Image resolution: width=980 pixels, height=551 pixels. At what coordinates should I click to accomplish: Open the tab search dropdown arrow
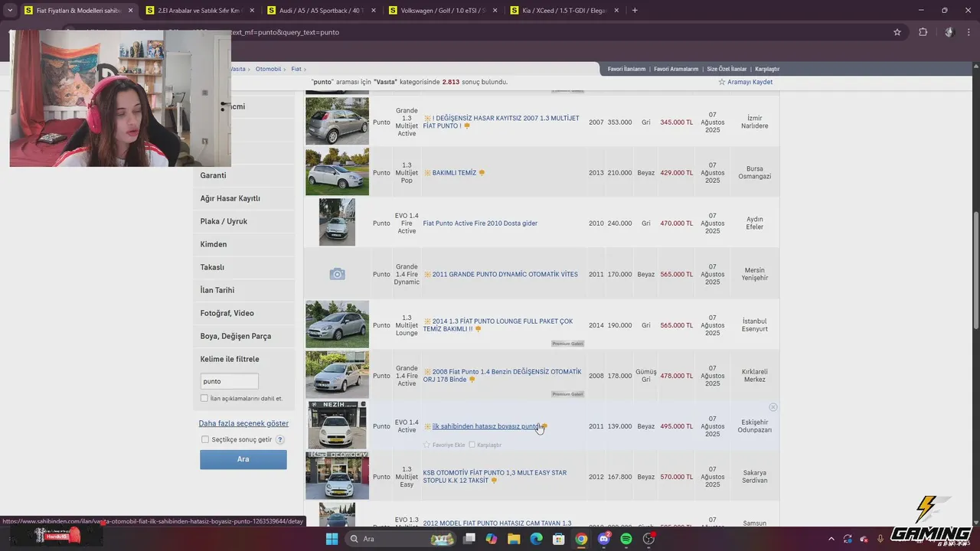click(10, 11)
